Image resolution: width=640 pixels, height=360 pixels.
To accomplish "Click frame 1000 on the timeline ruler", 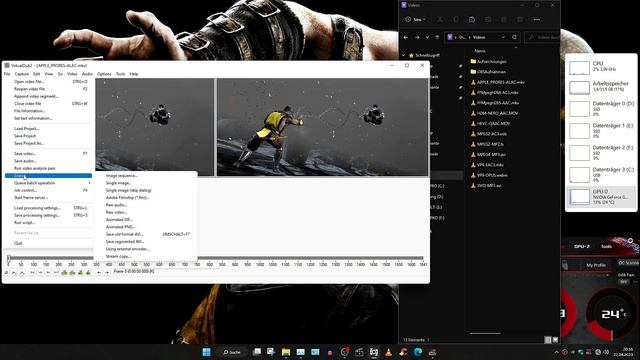I will 260,264.
